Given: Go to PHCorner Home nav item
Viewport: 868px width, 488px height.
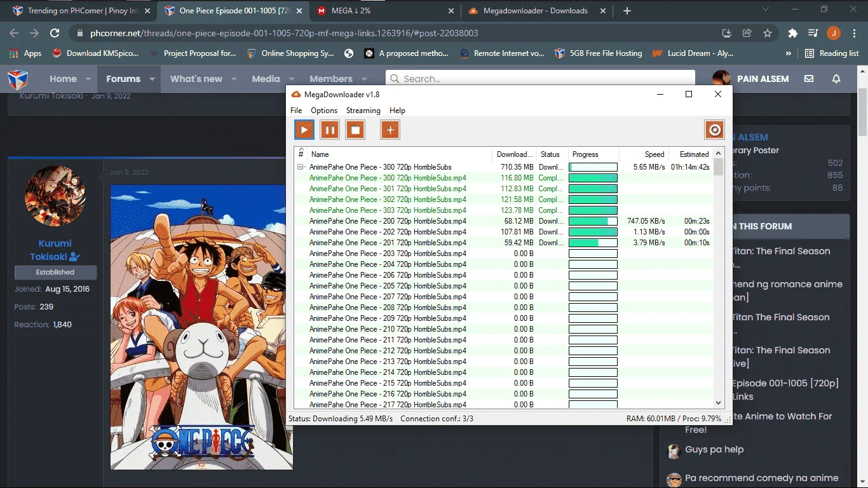Looking at the screenshot, I should pos(63,79).
